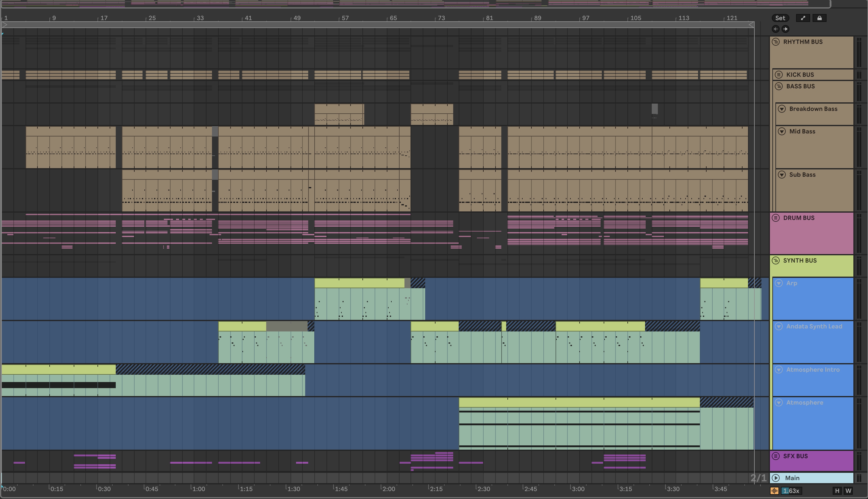Toggle the lock envelopes padlock icon
Viewport: 868px width, 499px height.
(x=819, y=18)
